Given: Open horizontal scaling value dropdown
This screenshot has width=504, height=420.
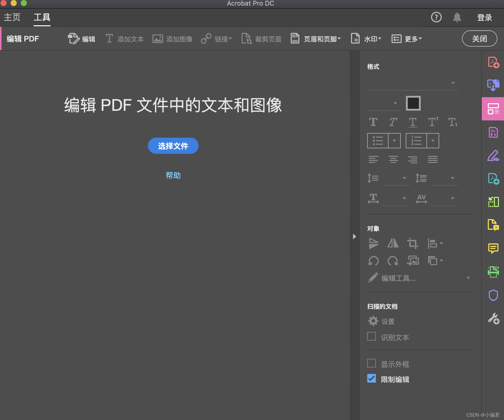Looking at the screenshot, I should point(396,198).
